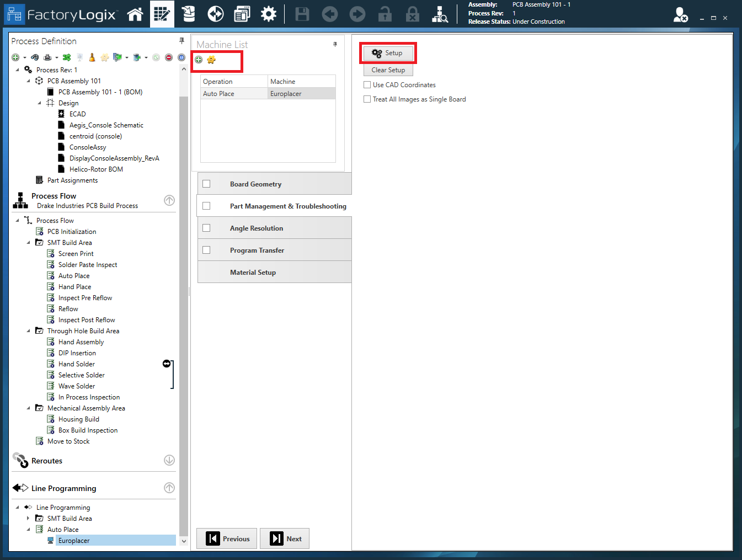Enable Treat All Images as Single Board
The width and height of the screenshot is (742, 560).
(x=367, y=99)
